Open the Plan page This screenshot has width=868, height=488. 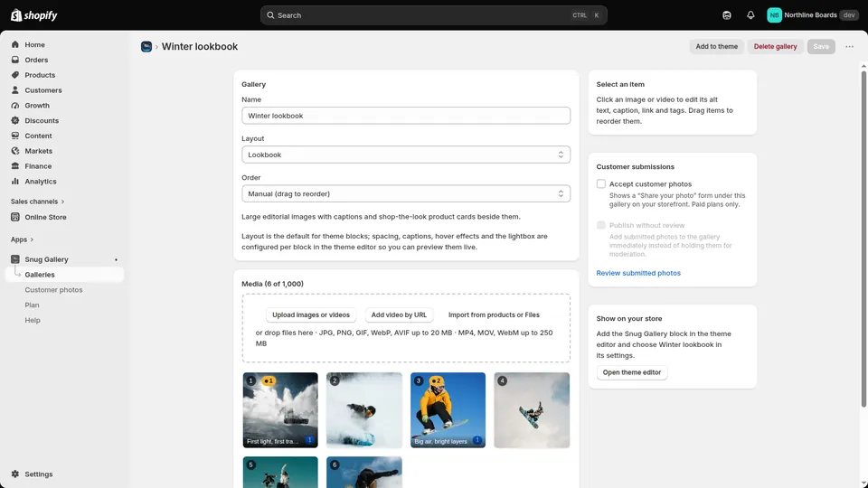(33, 305)
